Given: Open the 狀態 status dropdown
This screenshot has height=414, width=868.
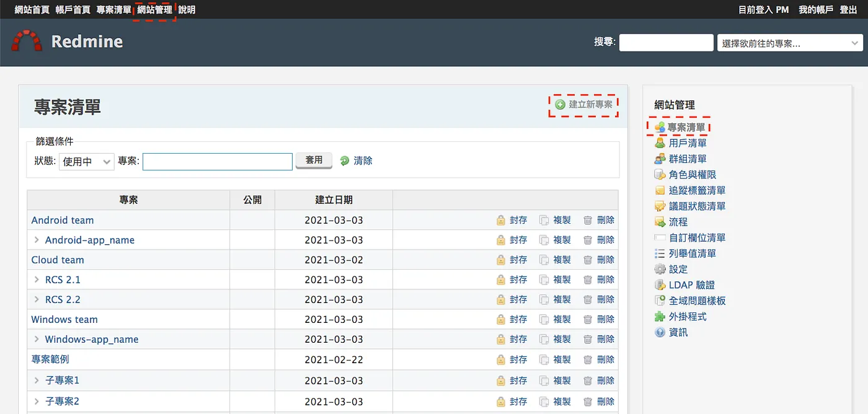Looking at the screenshot, I should (87, 162).
